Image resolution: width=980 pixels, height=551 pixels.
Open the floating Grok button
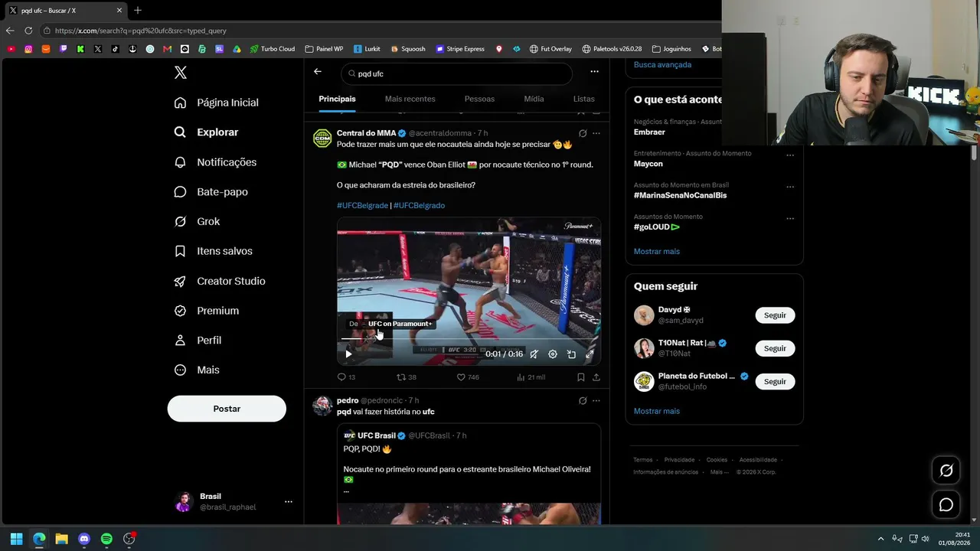tap(946, 471)
